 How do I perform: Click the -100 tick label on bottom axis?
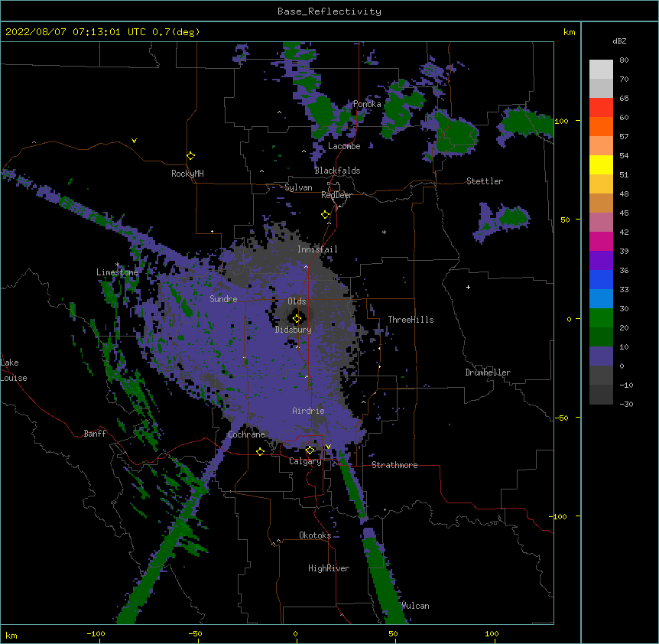[x=96, y=633]
